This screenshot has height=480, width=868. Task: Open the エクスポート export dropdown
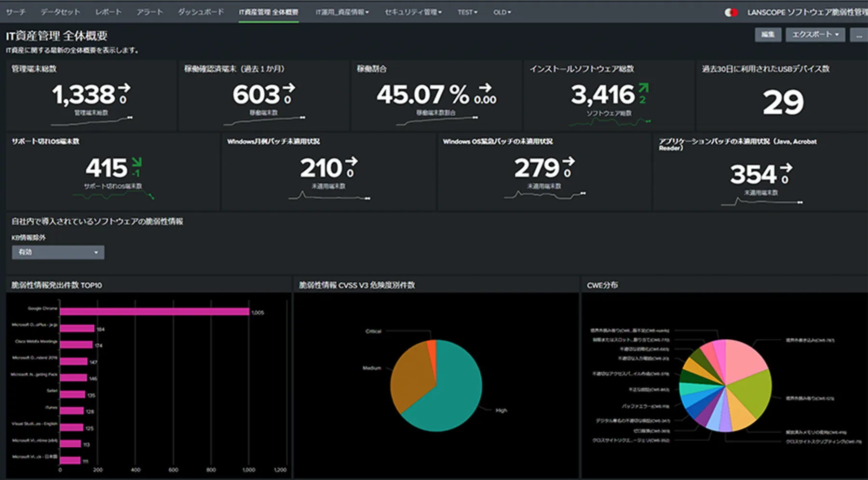pyautogui.click(x=815, y=35)
